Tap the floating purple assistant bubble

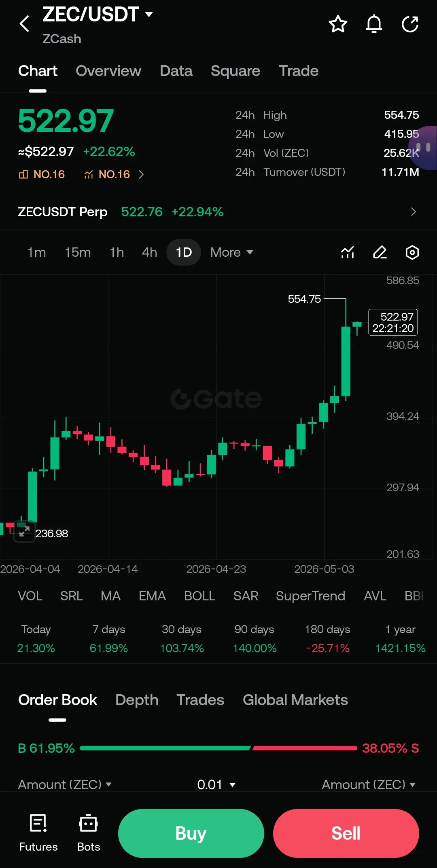point(423,148)
